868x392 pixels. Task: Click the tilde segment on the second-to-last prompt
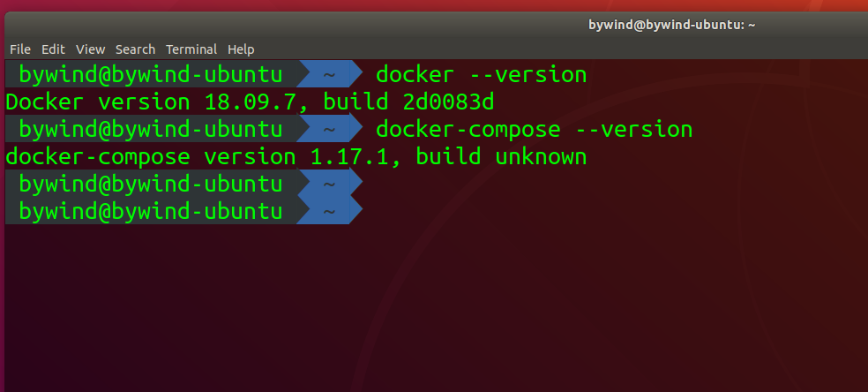(328, 185)
